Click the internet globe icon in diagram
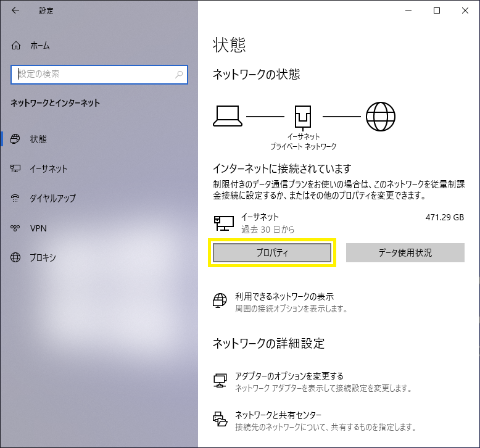This screenshot has height=448, width=480. point(381,117)
